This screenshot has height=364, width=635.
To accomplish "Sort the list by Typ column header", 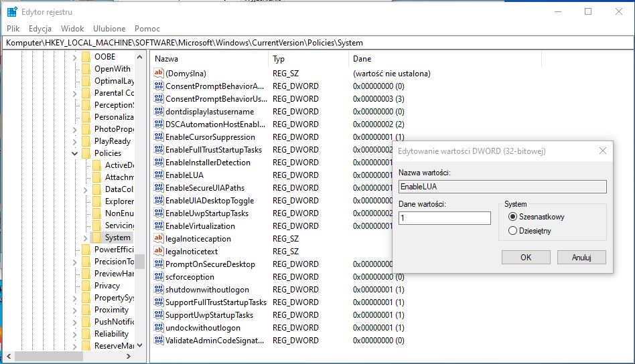I will click(307, 59).
